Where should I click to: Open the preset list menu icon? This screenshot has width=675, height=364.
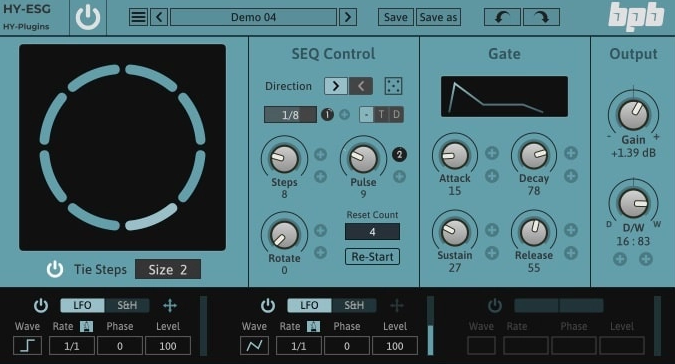point(138,17)
